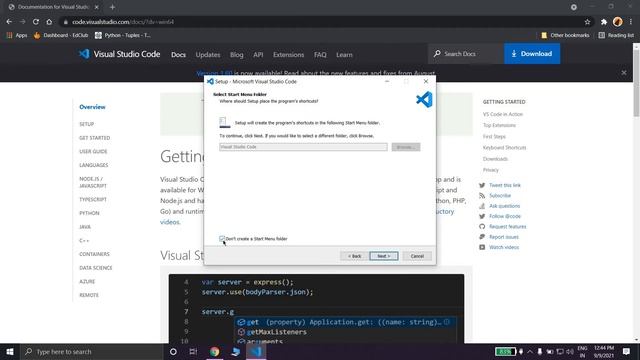Click Next in the Setup dialog
640x360 pixels.
point(384,256)
